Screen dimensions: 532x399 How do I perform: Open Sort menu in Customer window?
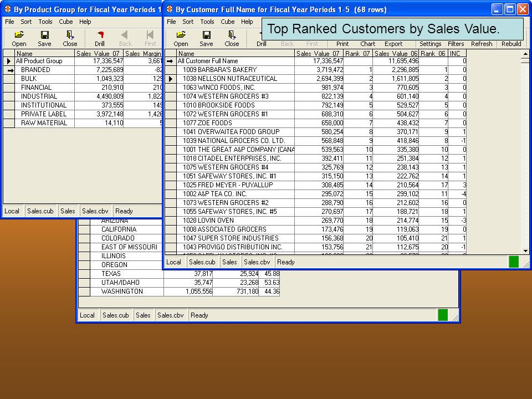click(188, 22)
